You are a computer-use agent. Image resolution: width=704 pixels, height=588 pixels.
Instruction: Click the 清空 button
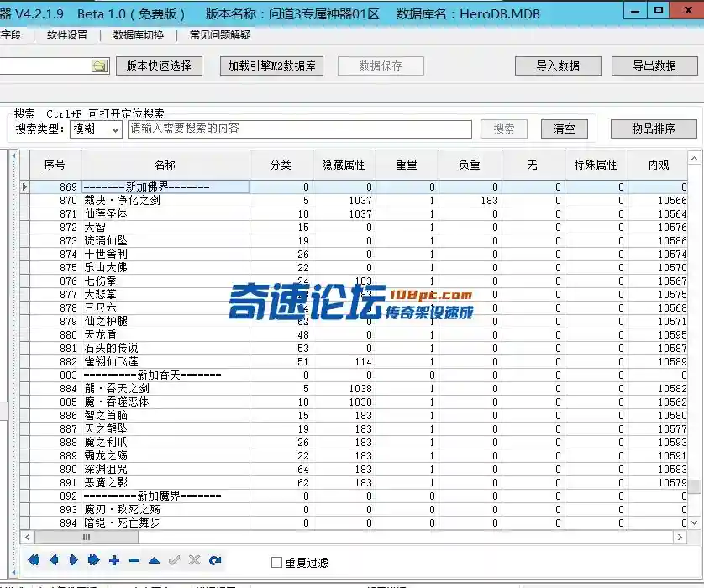pyautogui.click(x=565, y=129)
